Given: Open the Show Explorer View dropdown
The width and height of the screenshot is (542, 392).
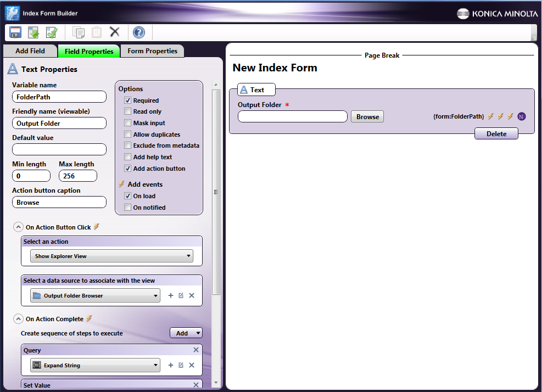Looking at the screenshot, I should point(111,256).
